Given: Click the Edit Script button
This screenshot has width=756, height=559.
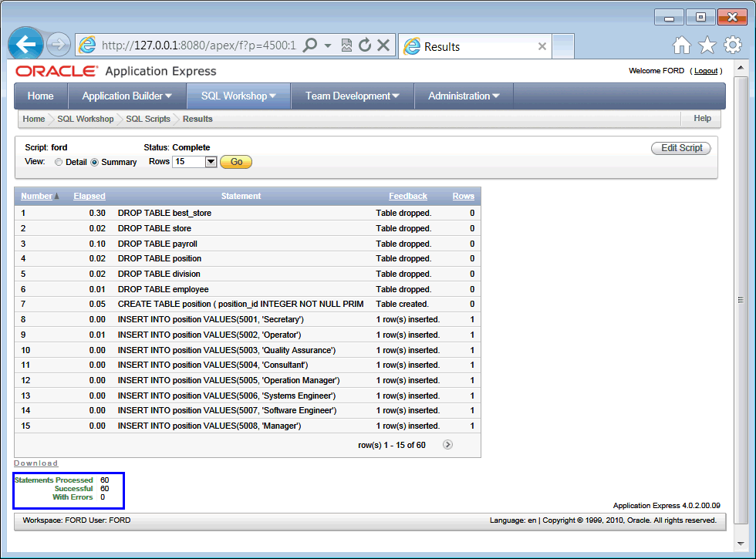Looking at the screenshot, I should [681, 148].
